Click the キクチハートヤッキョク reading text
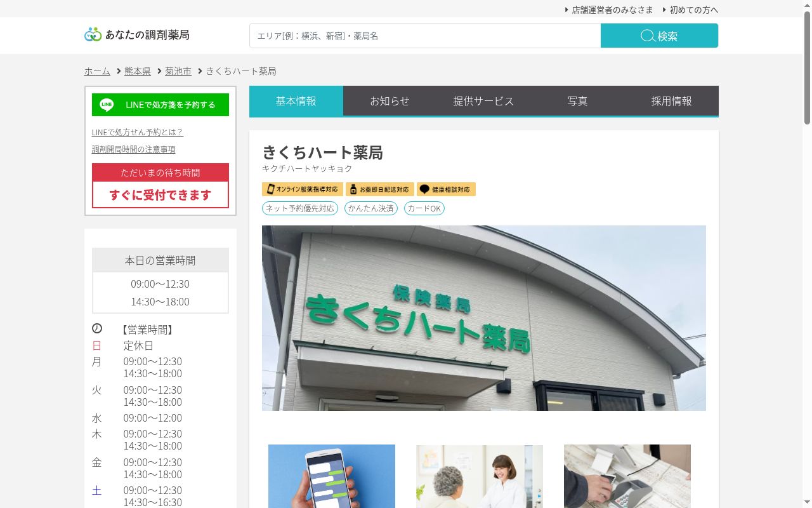 pos(307,169)
